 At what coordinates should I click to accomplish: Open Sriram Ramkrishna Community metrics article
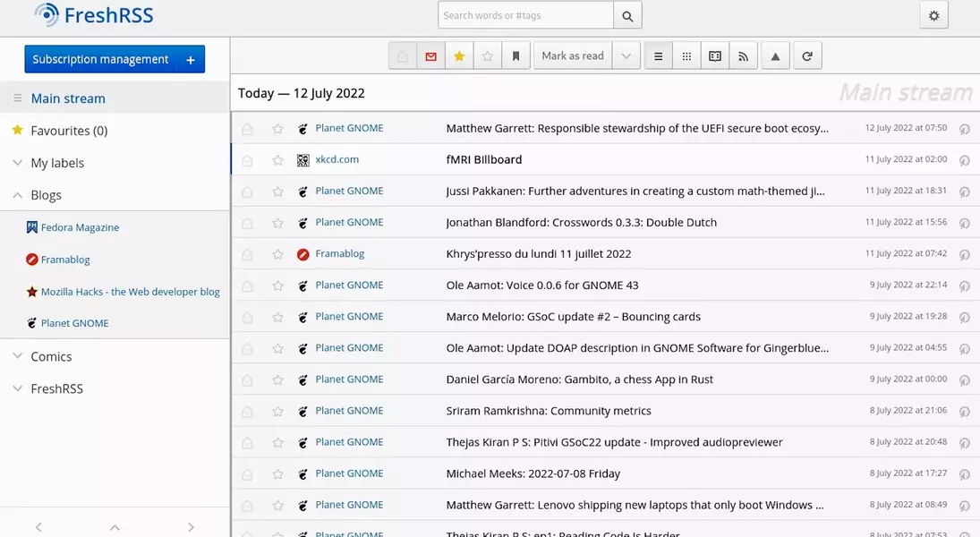pos(548,411)
